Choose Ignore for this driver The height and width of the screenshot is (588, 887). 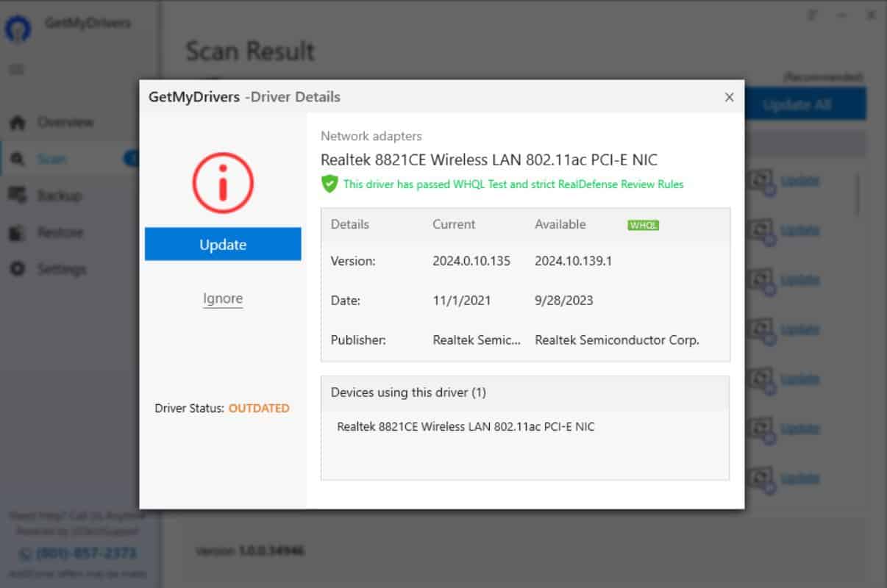click(x=223, y=298)
